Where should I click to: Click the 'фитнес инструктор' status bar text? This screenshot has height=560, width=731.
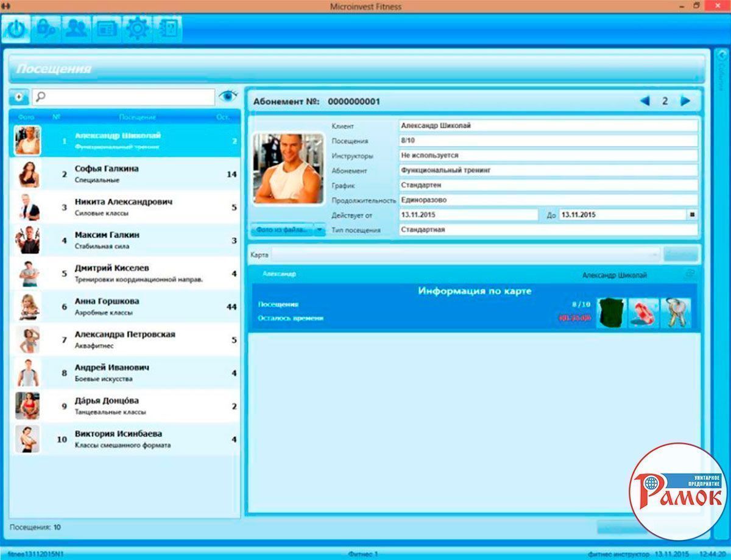coord(618,555)
